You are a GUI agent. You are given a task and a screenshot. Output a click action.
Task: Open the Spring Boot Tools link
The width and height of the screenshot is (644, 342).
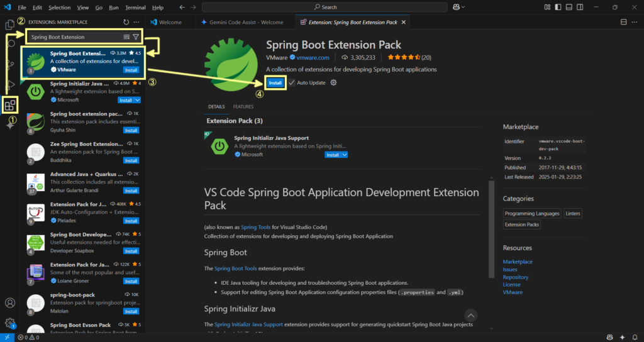(x=235, y=268)
